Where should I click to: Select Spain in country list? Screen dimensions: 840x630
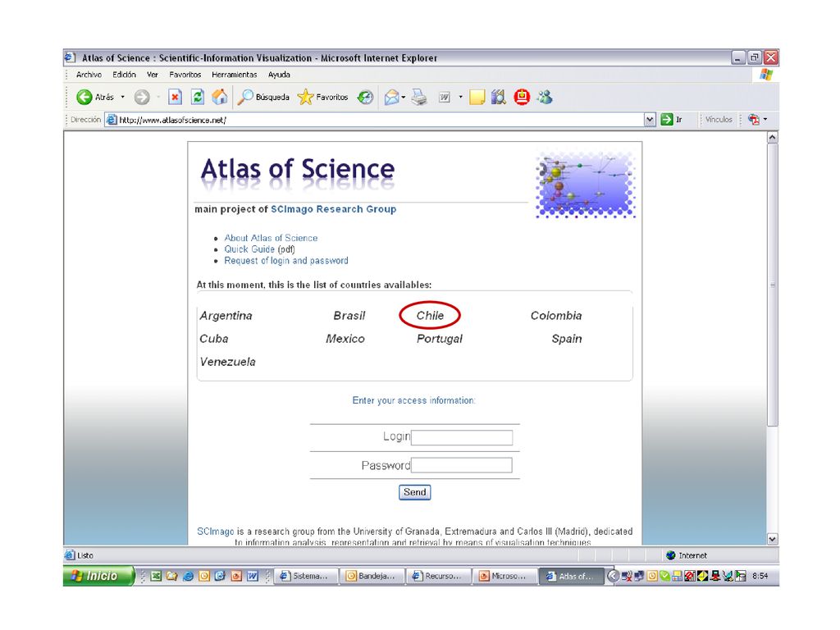point(567,339)
